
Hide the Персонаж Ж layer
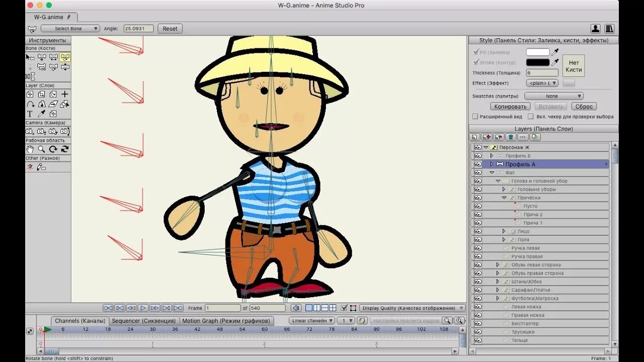[x=478, y=147]
